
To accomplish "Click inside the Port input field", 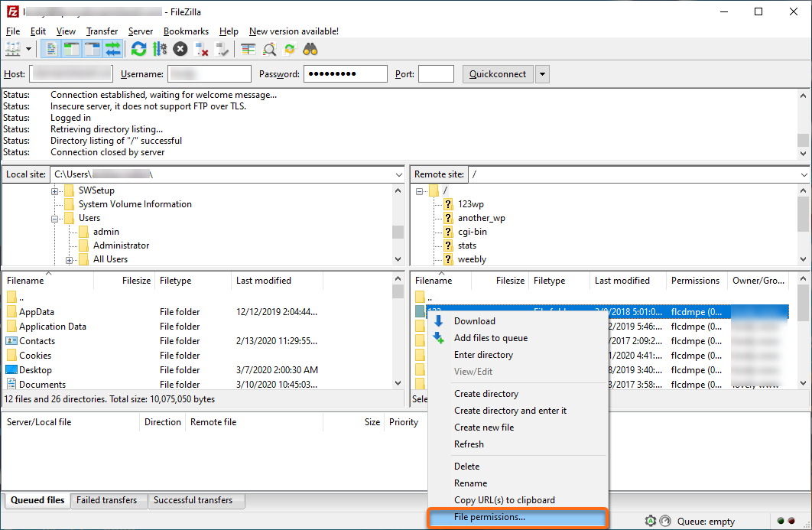I will pos(437,73).
